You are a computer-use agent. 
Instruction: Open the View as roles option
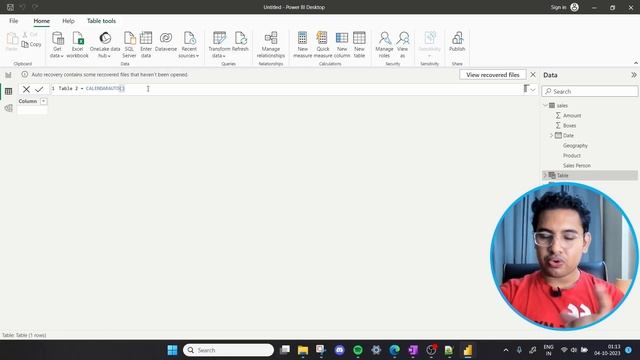(402, 45)
